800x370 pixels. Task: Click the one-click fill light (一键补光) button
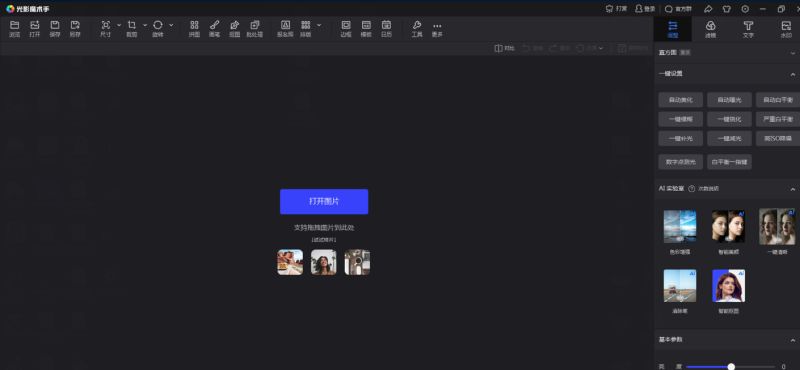click(x=681, y=139)
